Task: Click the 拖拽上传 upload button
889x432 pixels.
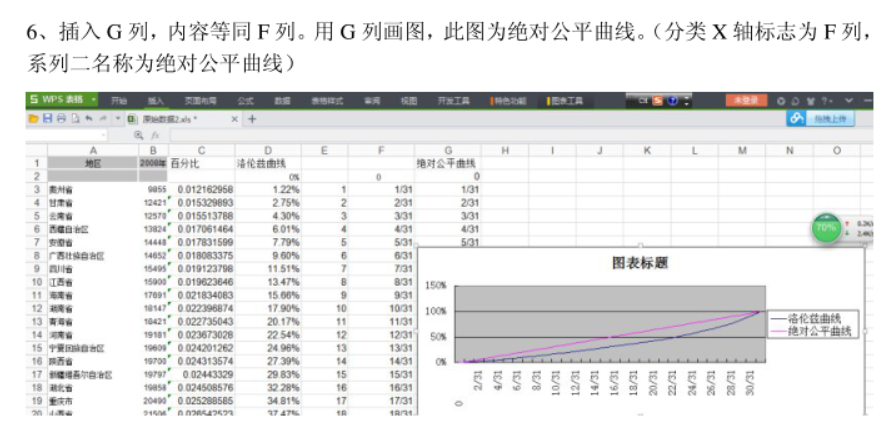Action: 830,119
